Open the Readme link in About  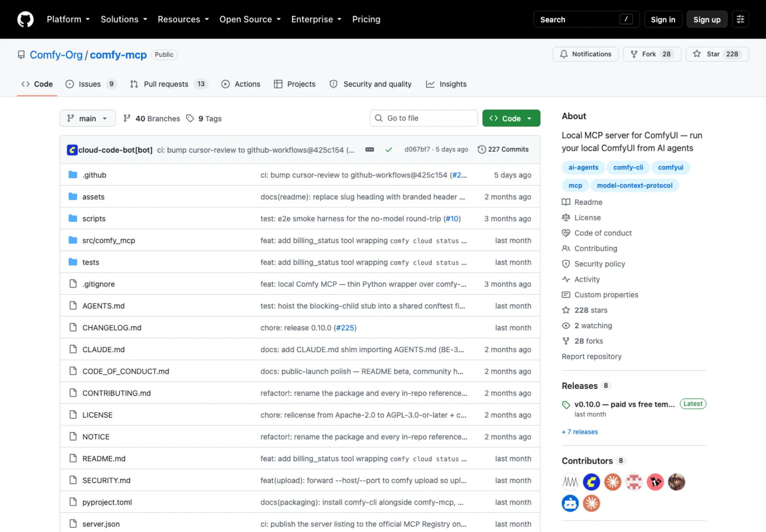pyautogui.click(x=582, y=202)
